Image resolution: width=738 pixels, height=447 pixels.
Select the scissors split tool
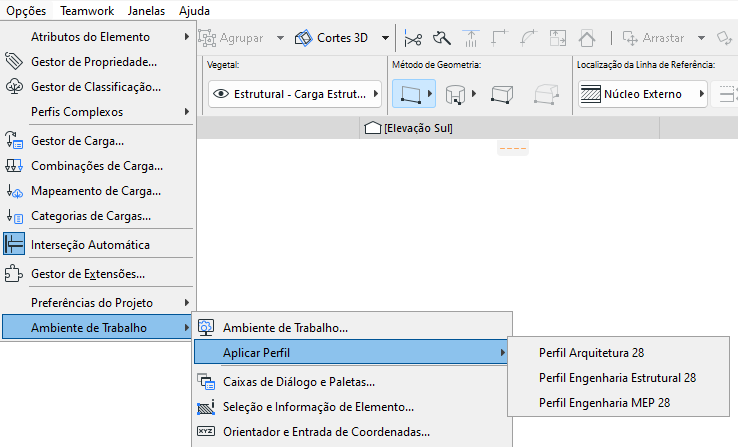coord(413,38)
